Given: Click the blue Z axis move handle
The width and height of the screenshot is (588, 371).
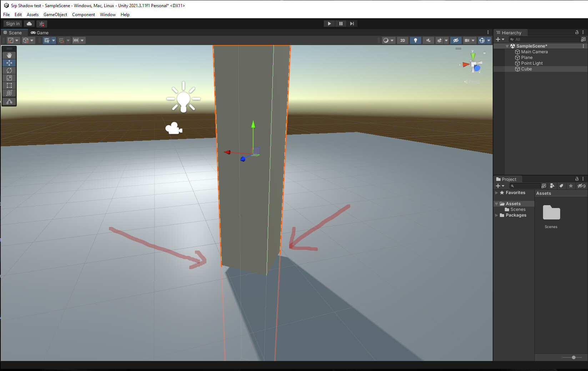Looking at the screenshot, I should (243, 159).
